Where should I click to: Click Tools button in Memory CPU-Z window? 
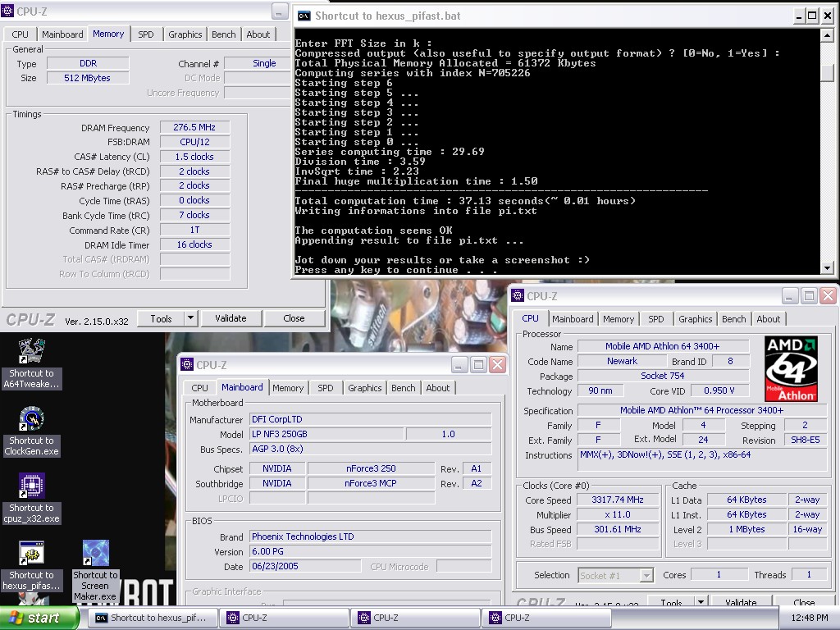coord(161,319)
